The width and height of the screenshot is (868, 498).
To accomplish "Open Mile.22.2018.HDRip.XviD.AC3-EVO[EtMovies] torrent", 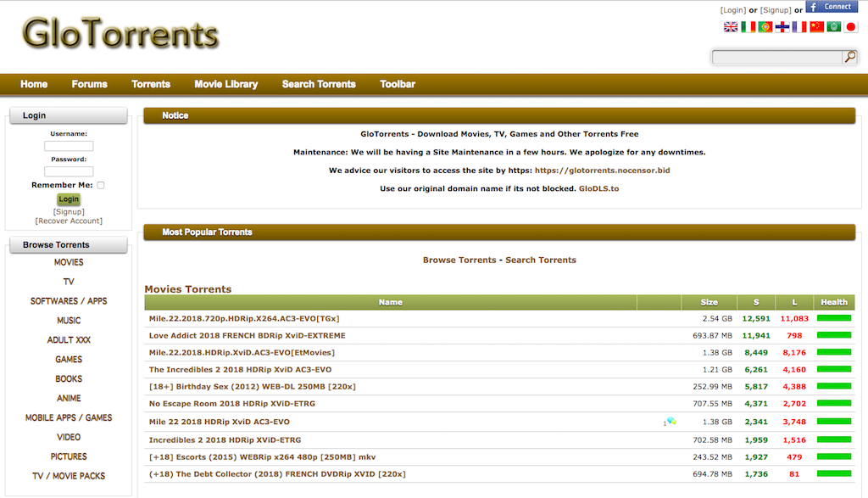I will (x=242, y=352).
